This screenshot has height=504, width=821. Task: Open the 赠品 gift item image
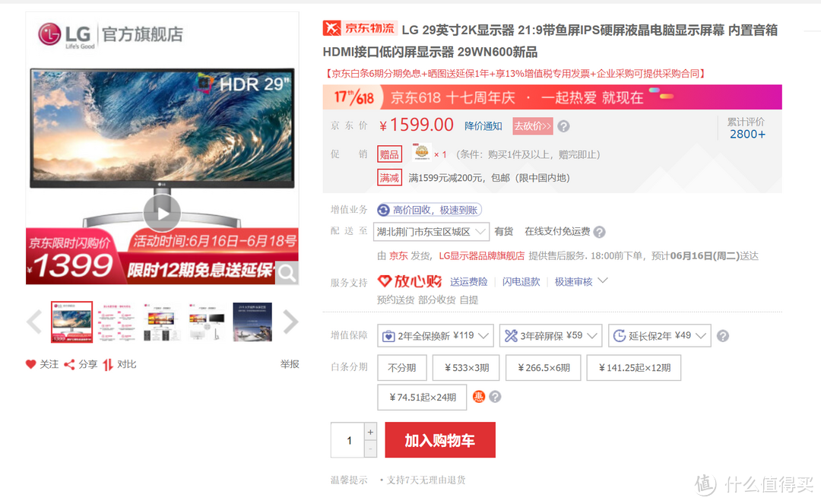421,152
